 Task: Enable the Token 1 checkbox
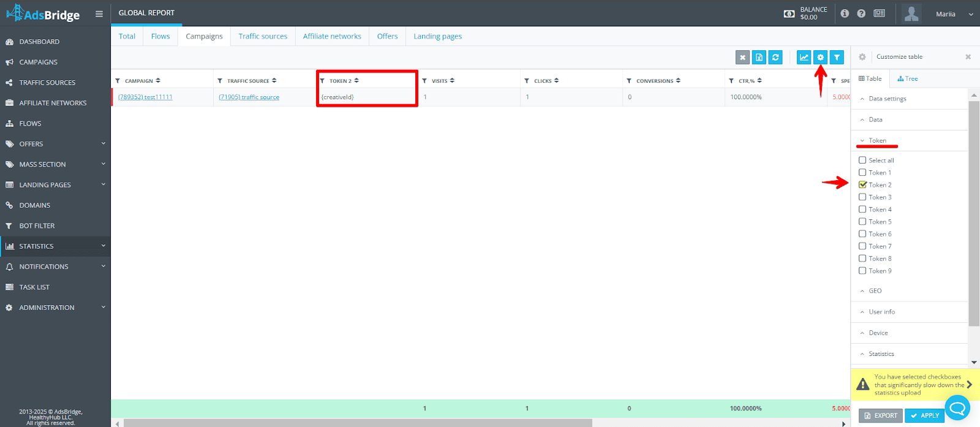(862, 172)
